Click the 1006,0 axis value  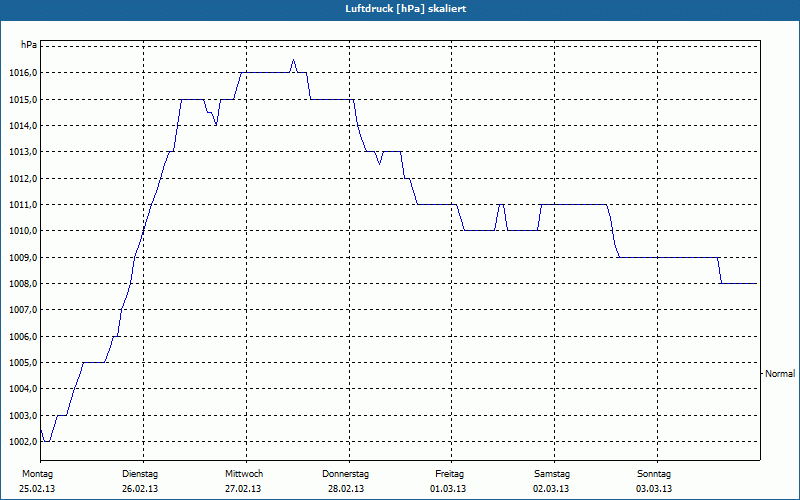point(23,337)
